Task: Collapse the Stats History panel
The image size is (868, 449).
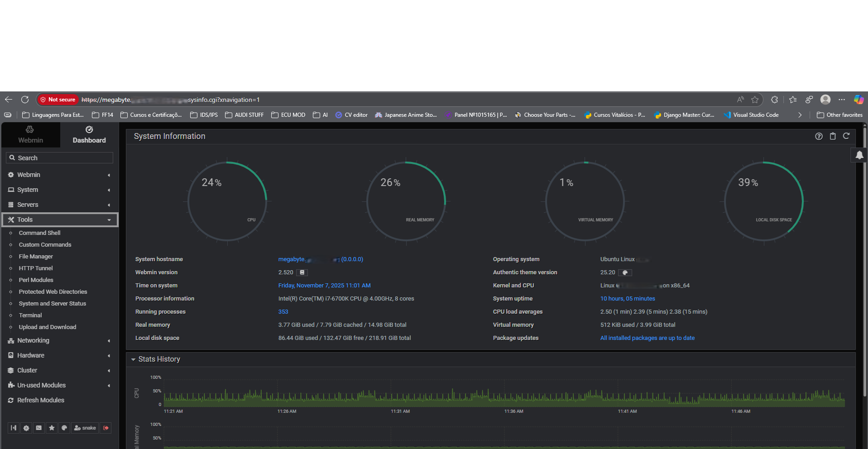Action: (x=134, y=359)
